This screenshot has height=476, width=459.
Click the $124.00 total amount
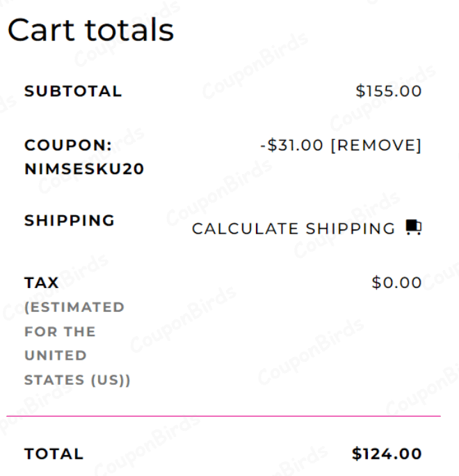tap(387, 454)
